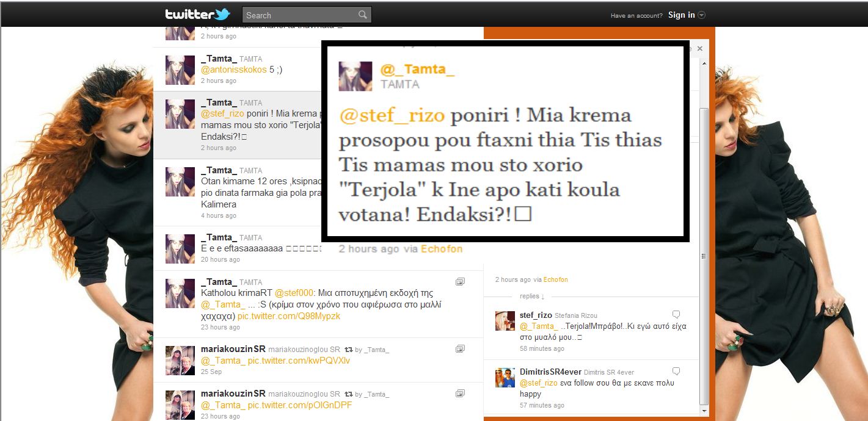Screen dimensions: 868x421
Task: Open @stef_rizo mention in the poniri tweet
Action: [x=222, y=113]
